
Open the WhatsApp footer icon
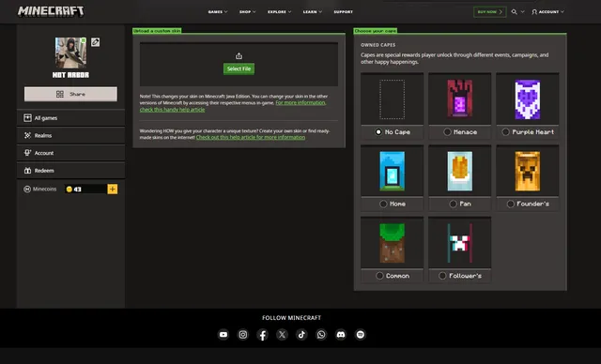pos(321,335)
